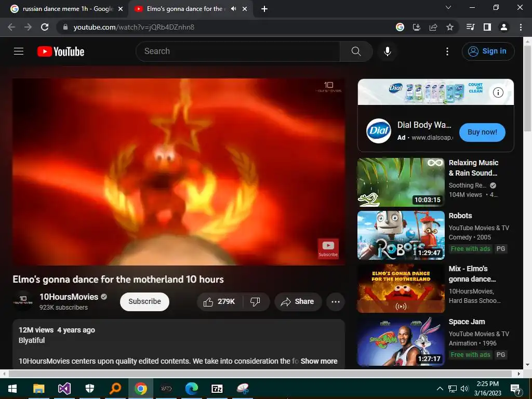Open more actions ellipsis below video
Screen dimensions: 532x399
(x=336, y=302)
